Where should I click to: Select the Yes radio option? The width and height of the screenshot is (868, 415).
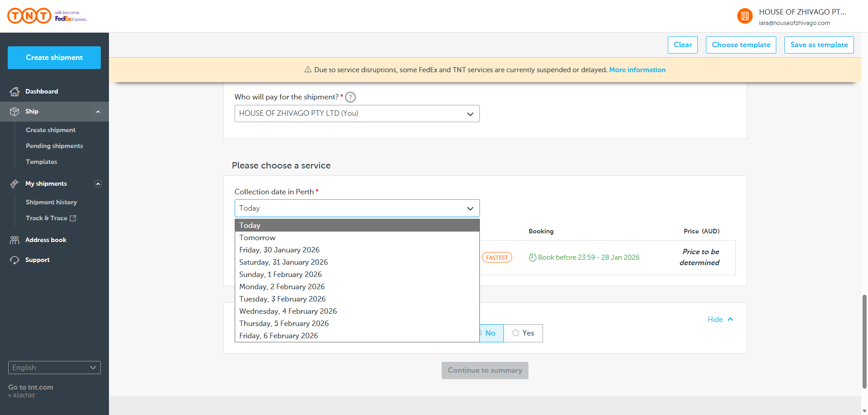point(516,333)
